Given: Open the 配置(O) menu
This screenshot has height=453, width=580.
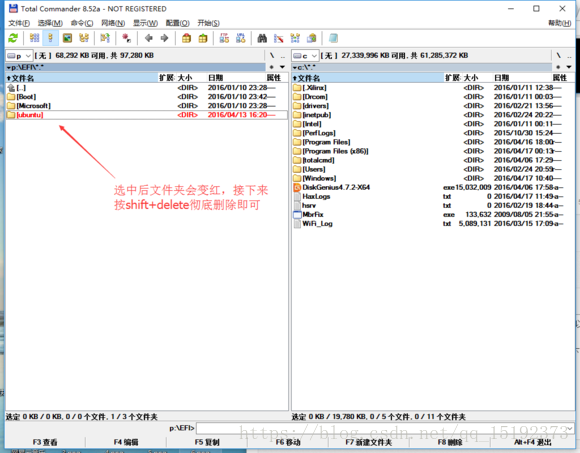Looking at the screenshot, I should pos(178,23).
